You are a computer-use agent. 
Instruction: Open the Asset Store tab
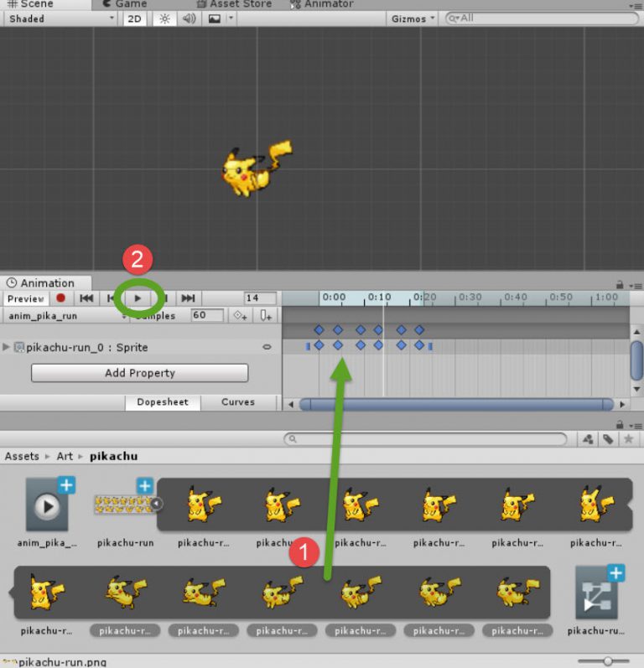(235, 4)
